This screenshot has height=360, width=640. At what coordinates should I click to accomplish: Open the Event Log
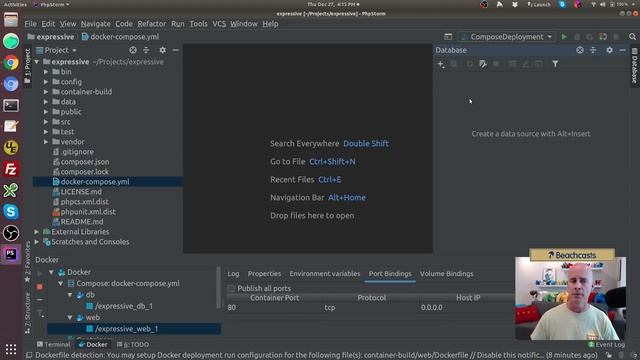[x=607, y=344]
